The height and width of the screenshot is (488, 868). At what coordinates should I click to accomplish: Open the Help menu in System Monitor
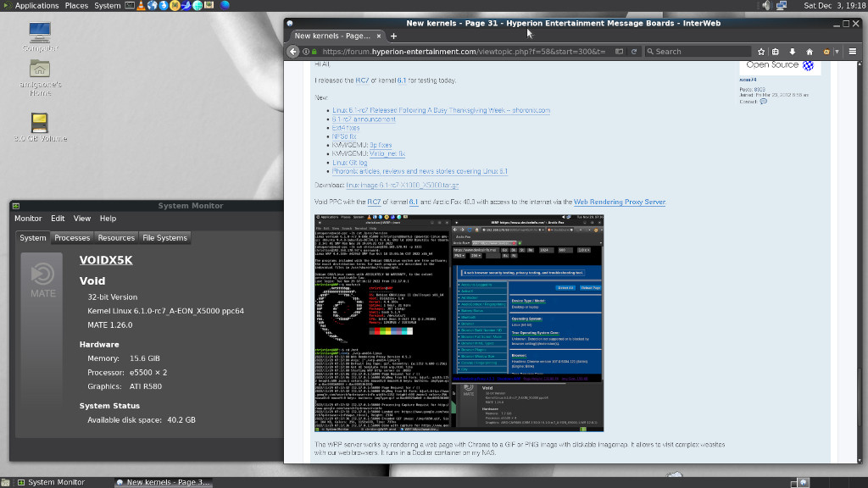[108, 219]
